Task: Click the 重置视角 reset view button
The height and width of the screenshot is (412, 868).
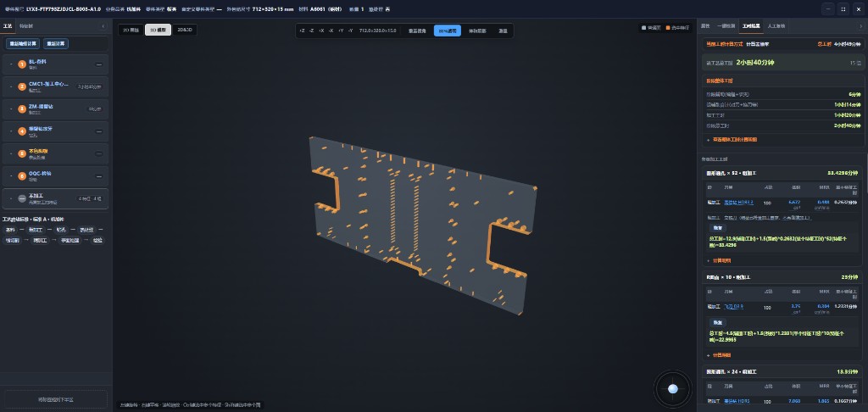Action: pyautogui.click(x=417, y=31)
